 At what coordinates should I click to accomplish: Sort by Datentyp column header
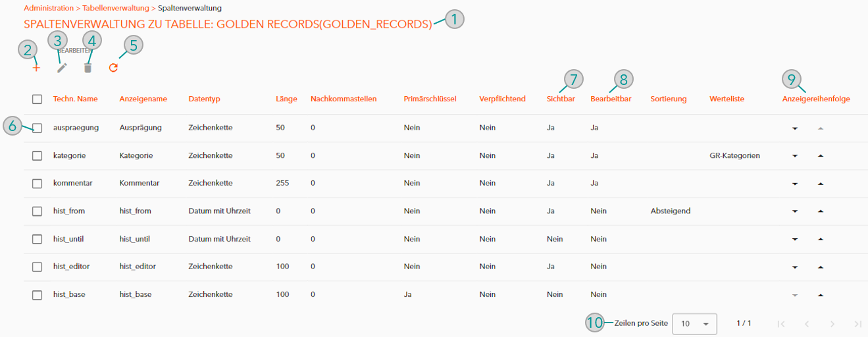tap(204, 99)
